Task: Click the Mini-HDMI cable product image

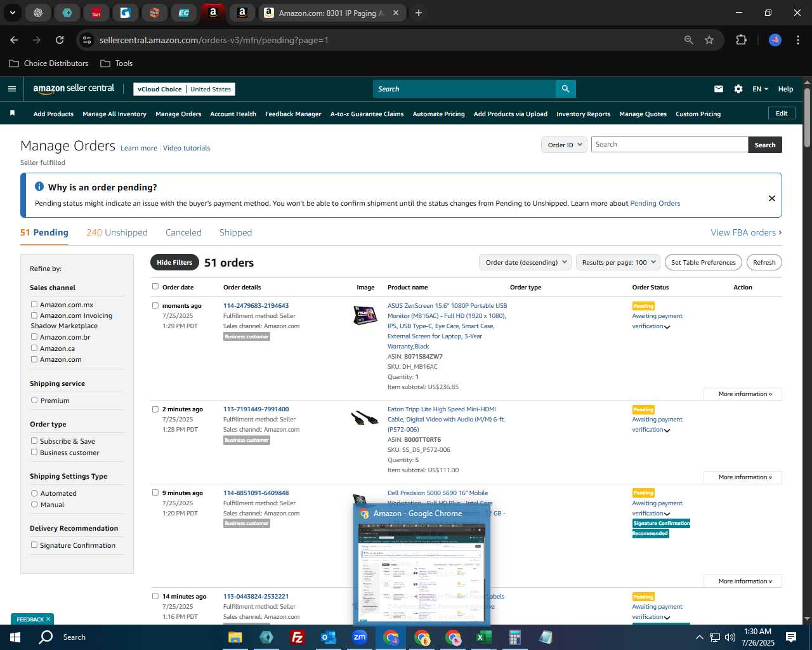Action: pos(365,418)
